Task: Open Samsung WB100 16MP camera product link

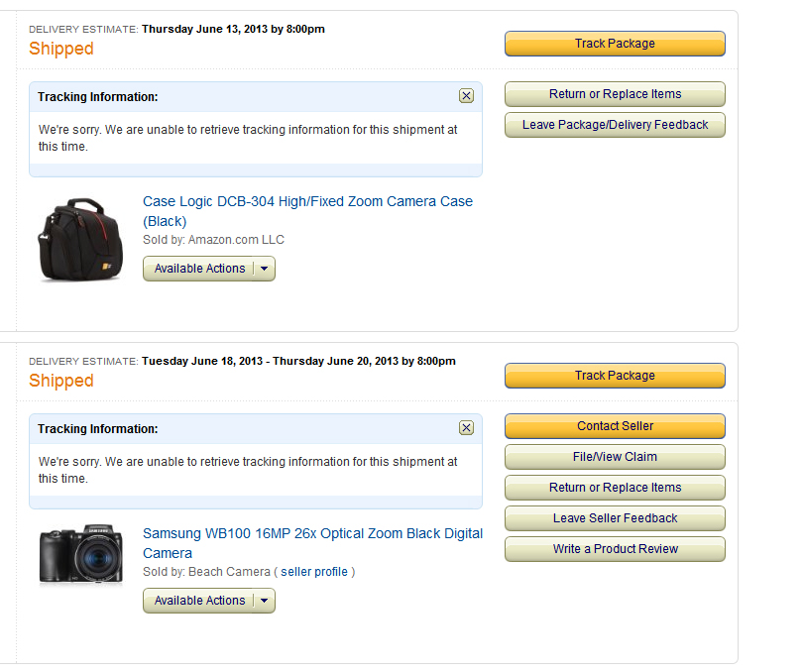Action: click(x=312, y=534)
